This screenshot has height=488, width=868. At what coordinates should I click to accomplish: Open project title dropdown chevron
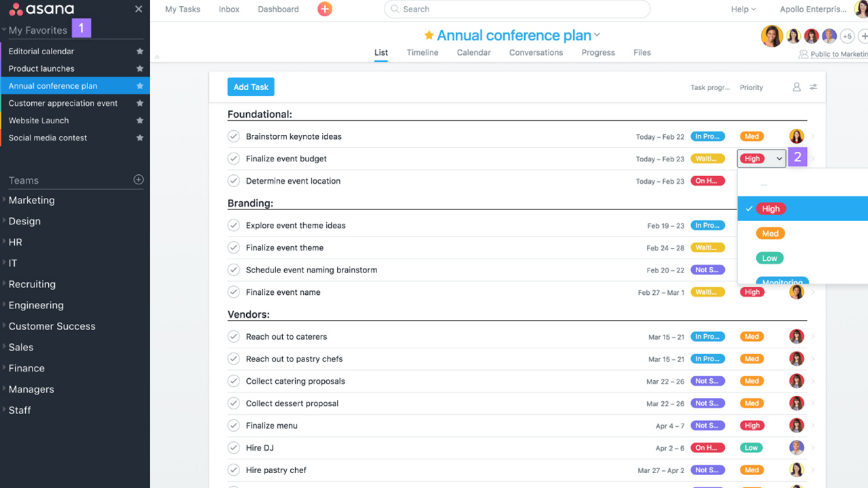(597, 35)
